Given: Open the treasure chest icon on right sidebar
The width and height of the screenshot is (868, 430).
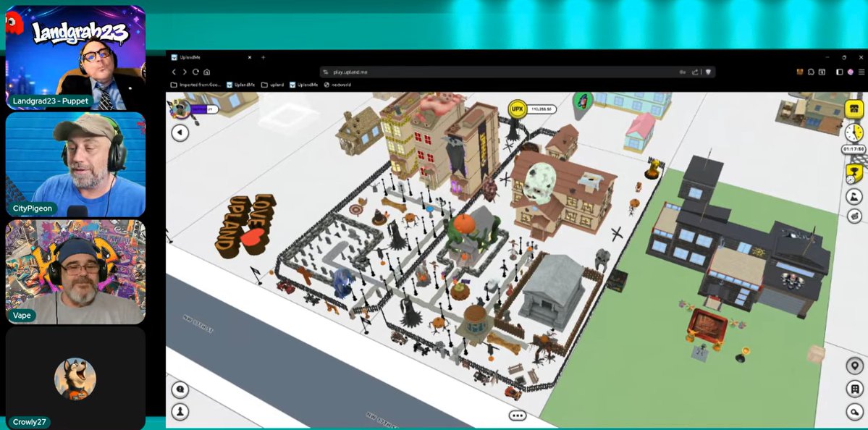Looking at the screenshot, I should pos(854,216).
